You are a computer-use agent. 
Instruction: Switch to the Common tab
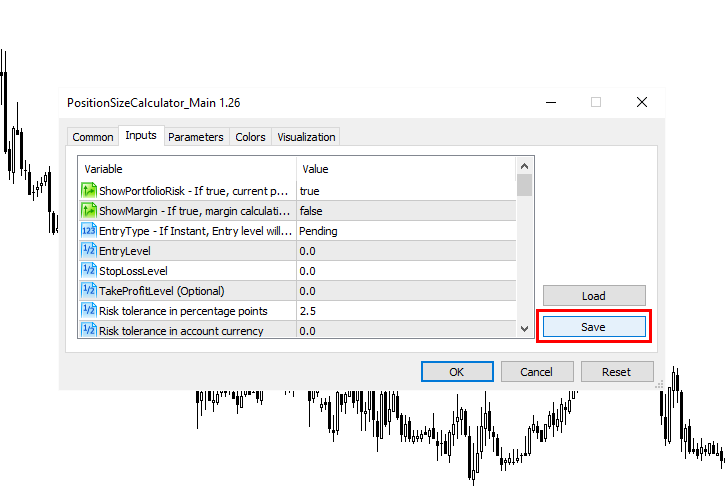pyautogui.click(x=92, y=137)
